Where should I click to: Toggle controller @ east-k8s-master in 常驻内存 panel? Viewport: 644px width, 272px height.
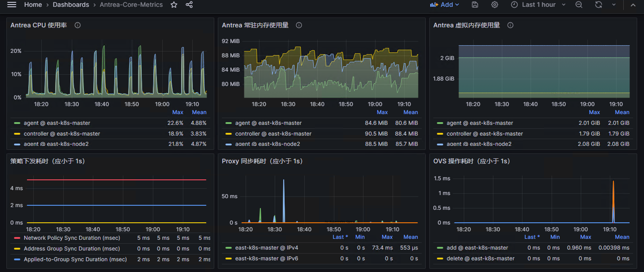point(273,134)
